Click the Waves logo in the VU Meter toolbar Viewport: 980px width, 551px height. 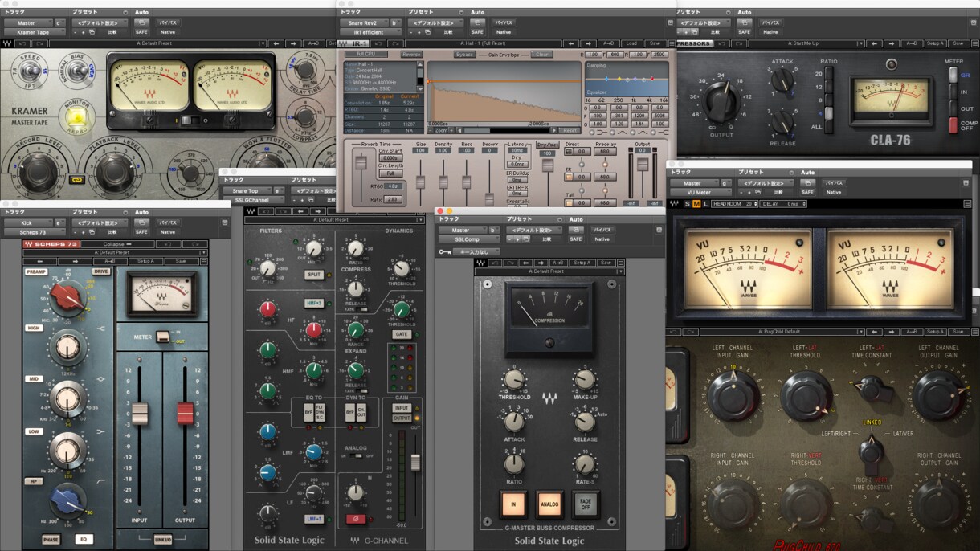674,204
